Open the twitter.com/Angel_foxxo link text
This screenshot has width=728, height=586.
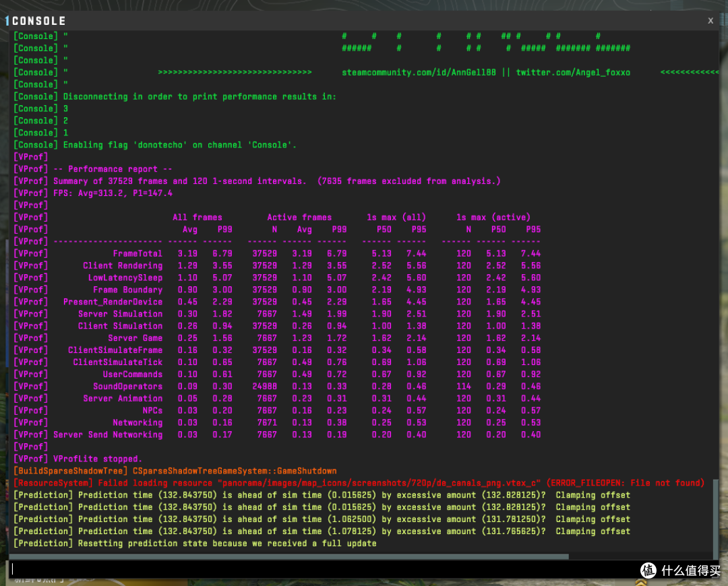tap(573, 72)
